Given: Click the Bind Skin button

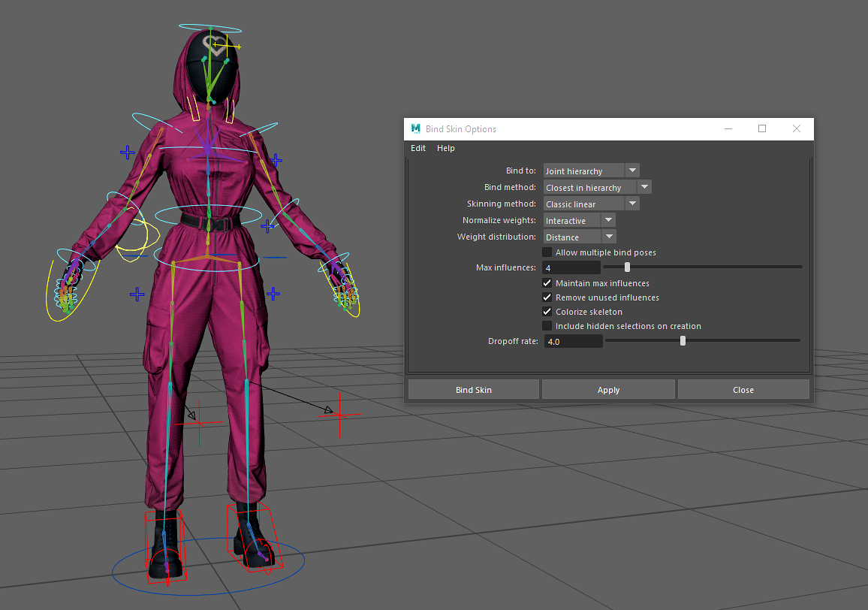Looking at the screenshot, I should pyautogui.click(x=473, y=389).
